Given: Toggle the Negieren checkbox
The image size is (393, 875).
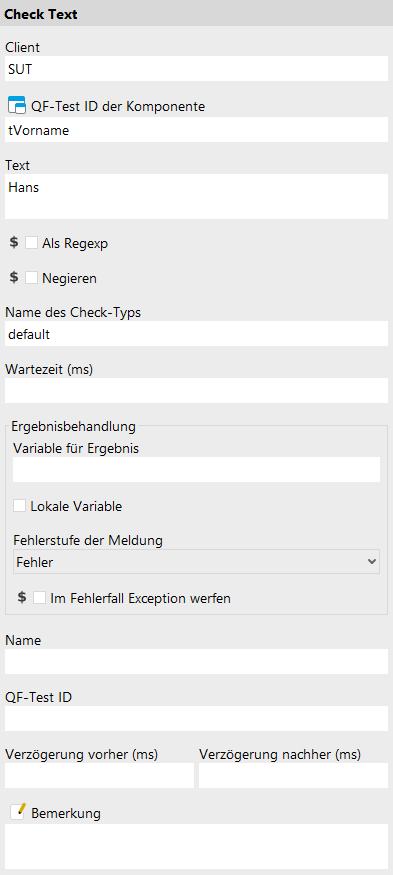Looking at the screenshot, I should point(32,277).
